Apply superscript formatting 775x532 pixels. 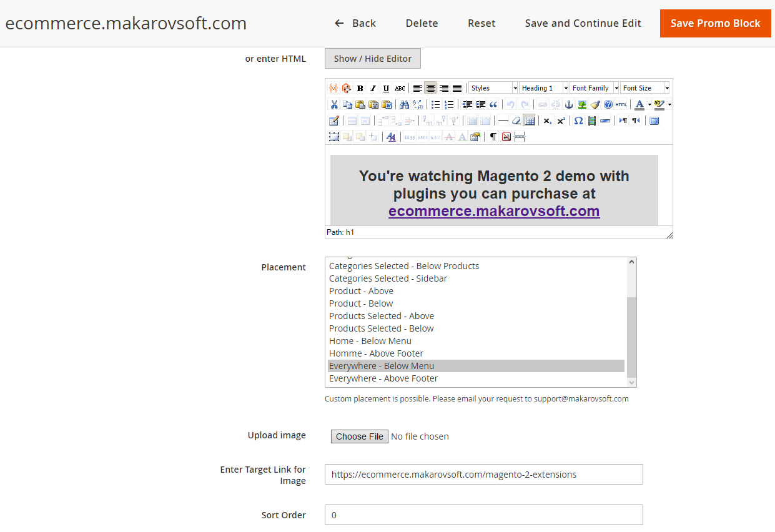pos(561,121)
